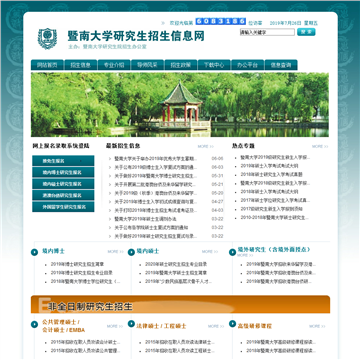Click the 境内博士 section heading
The image size is (360, 360).
(53, 251)
